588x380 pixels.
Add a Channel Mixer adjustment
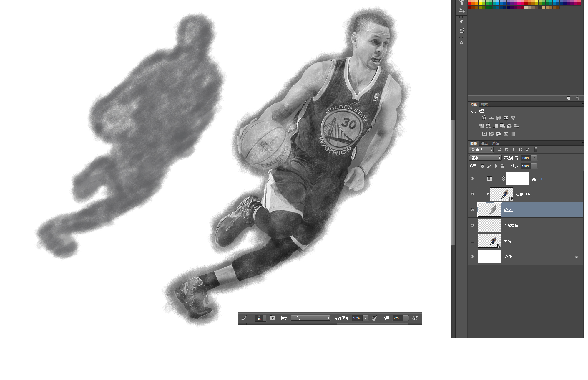[509, 126]
